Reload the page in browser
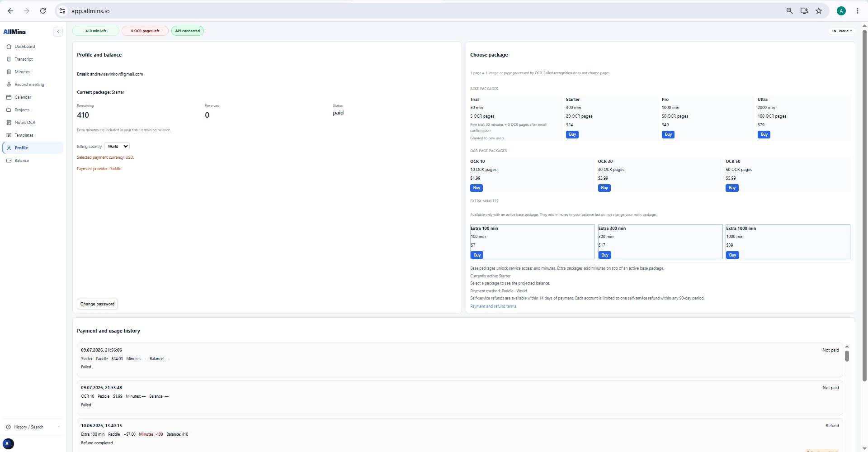 43,11
